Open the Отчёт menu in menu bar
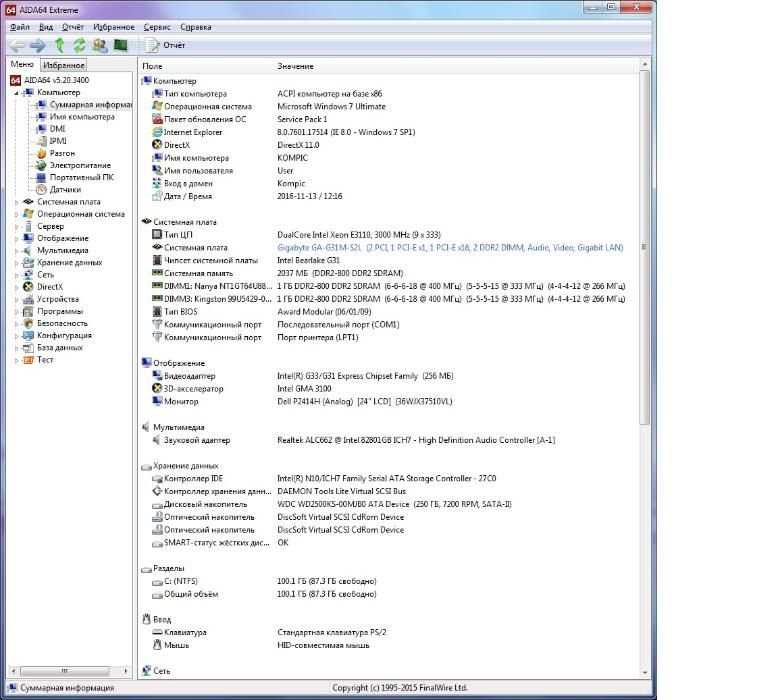 tap(73, 27)
